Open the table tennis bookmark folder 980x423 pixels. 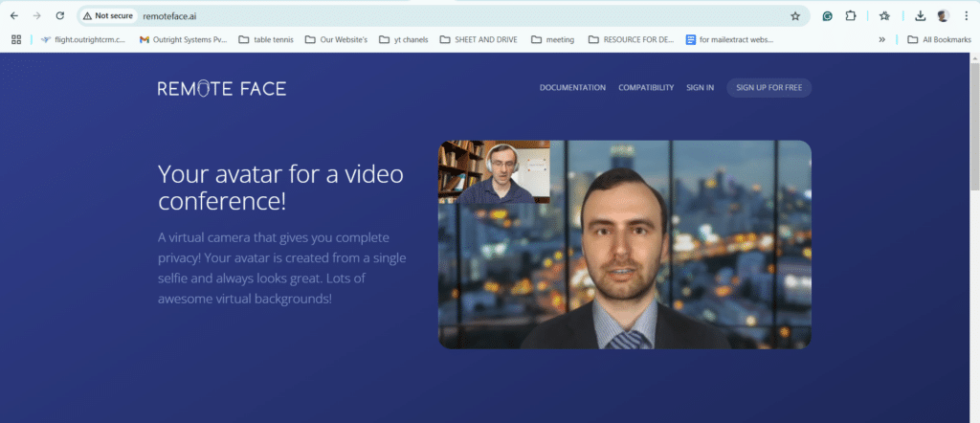[x=266, y=39]
